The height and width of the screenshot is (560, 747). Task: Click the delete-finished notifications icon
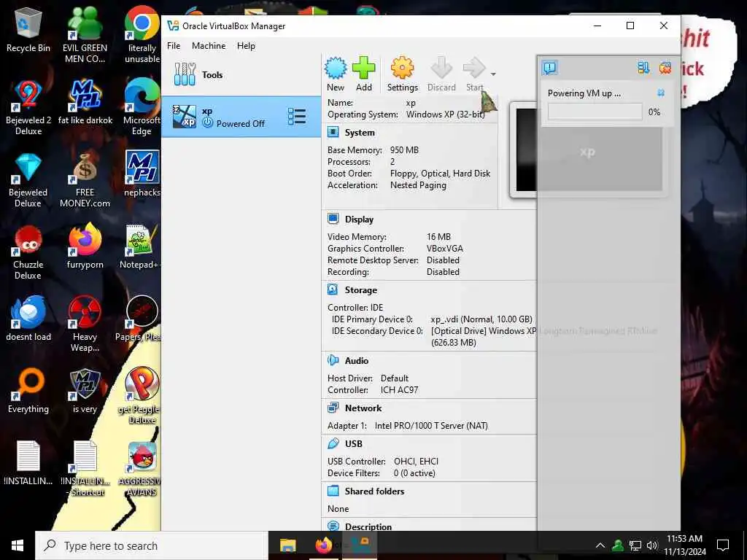tap(665, 68)
